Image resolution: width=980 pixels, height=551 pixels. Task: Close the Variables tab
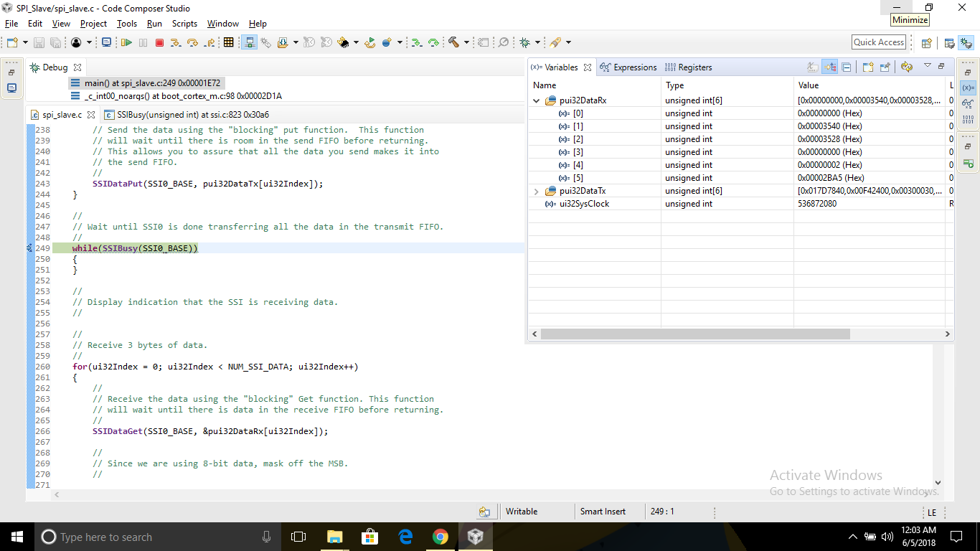point(588,67)
